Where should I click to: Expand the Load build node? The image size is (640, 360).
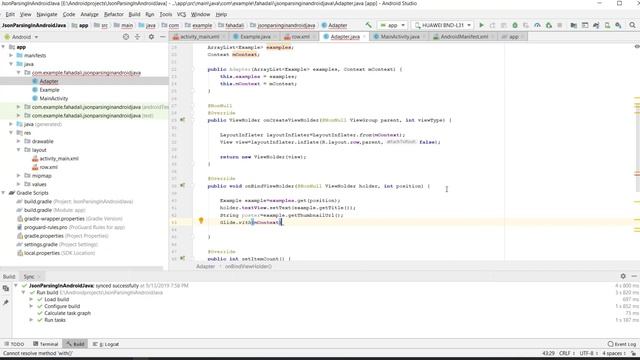point(31,299)
